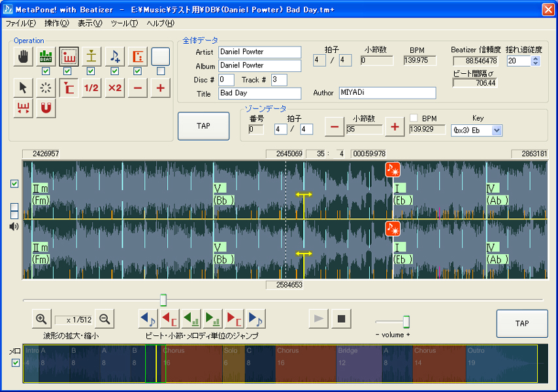Toggle the checkbox left of upper waveform
This screenshot has height=392, width=558.
click(x=14, y=184)
